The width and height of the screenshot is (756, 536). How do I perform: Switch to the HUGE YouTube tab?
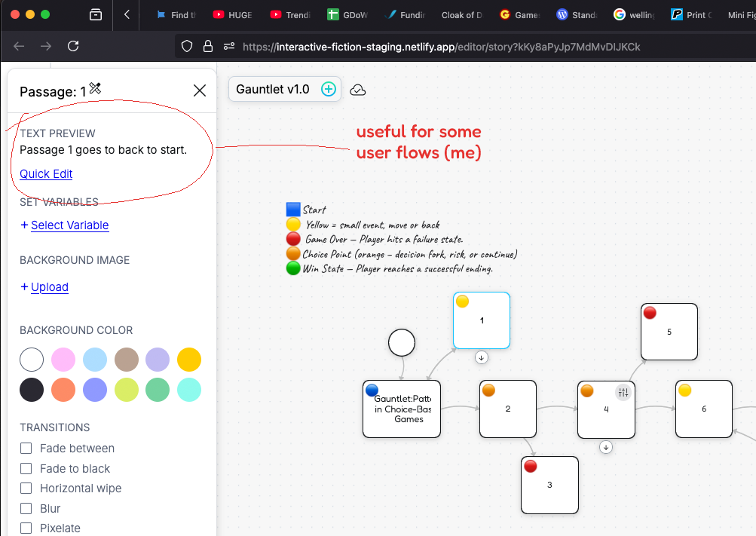(233, 15)
